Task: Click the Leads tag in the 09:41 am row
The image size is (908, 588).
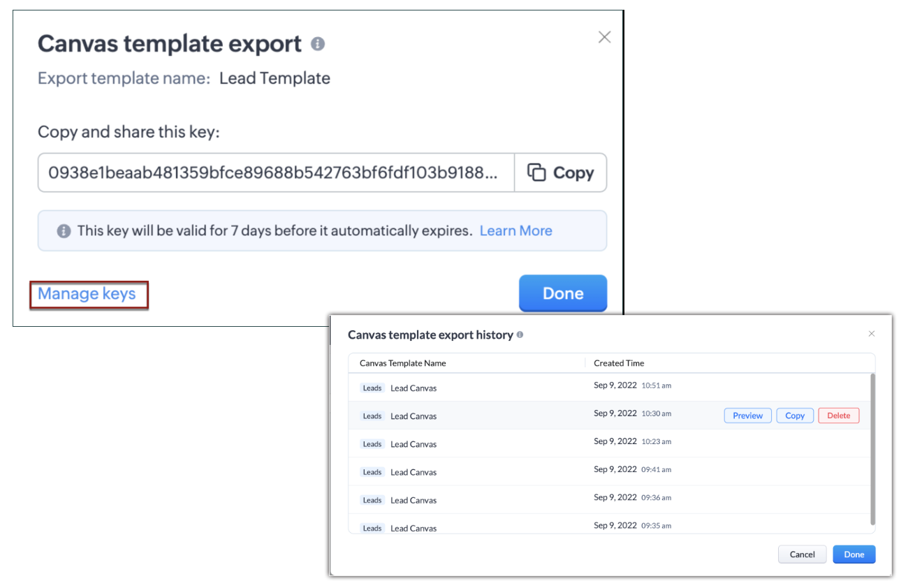Action: tap(372, 472)
